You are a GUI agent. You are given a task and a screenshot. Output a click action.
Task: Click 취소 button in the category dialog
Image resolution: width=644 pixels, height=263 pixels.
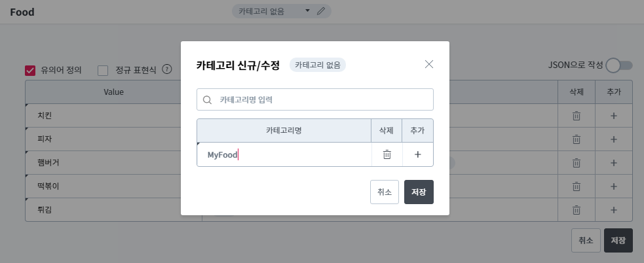click(x=384, y=192)
